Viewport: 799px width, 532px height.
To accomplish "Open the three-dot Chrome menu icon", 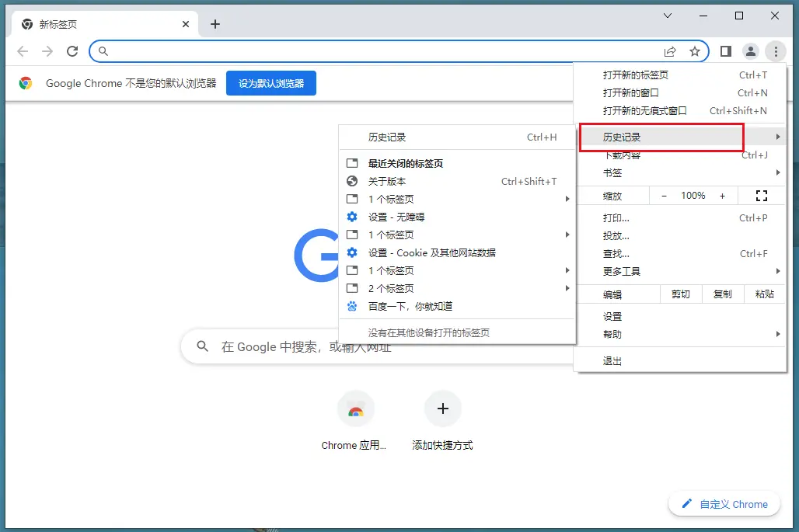I will [775, 51].
